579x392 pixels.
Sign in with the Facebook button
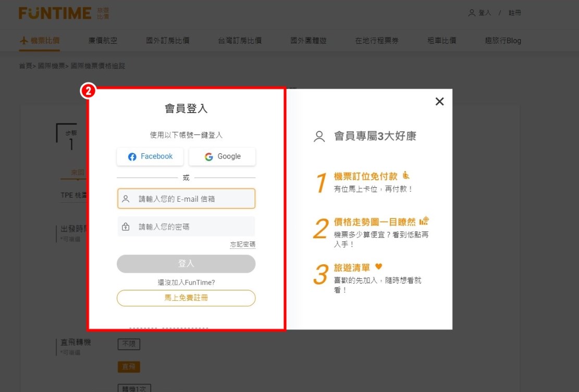coord(150,156)
